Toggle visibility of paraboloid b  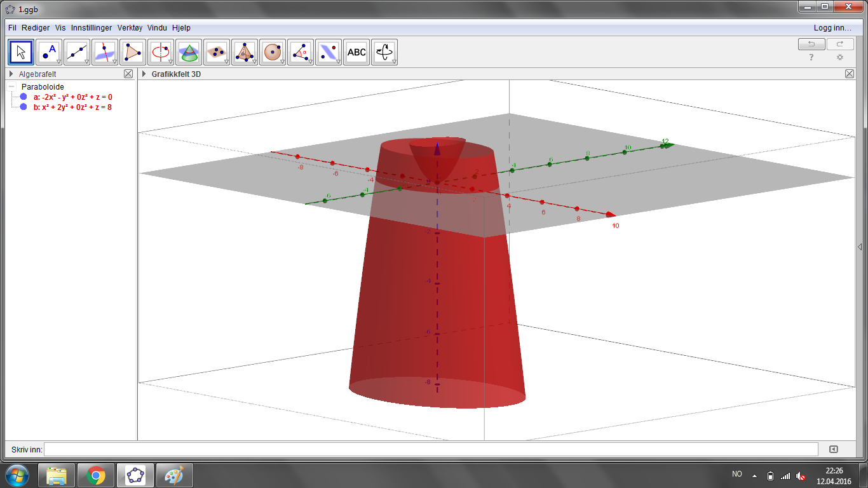(24, 107)
